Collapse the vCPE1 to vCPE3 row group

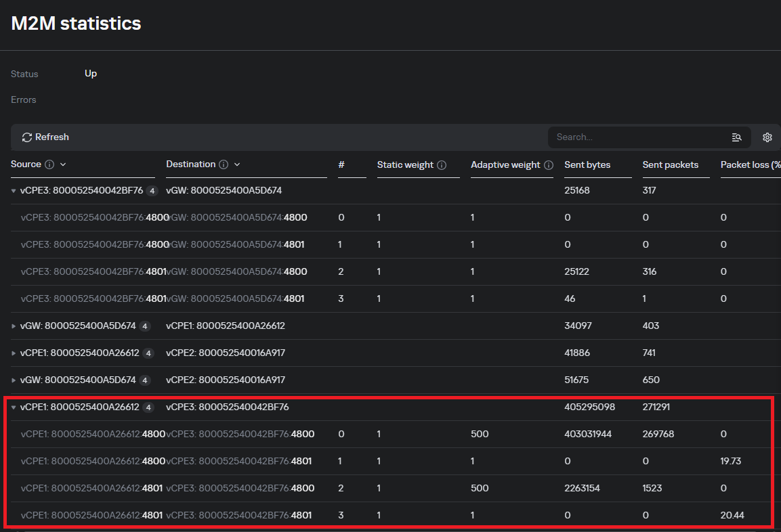(14, 407)
